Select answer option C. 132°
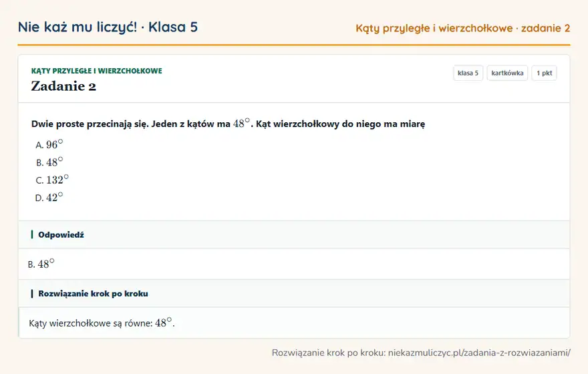Image resolution: width=588 pixels, height=374 pixels. point(52,180)
